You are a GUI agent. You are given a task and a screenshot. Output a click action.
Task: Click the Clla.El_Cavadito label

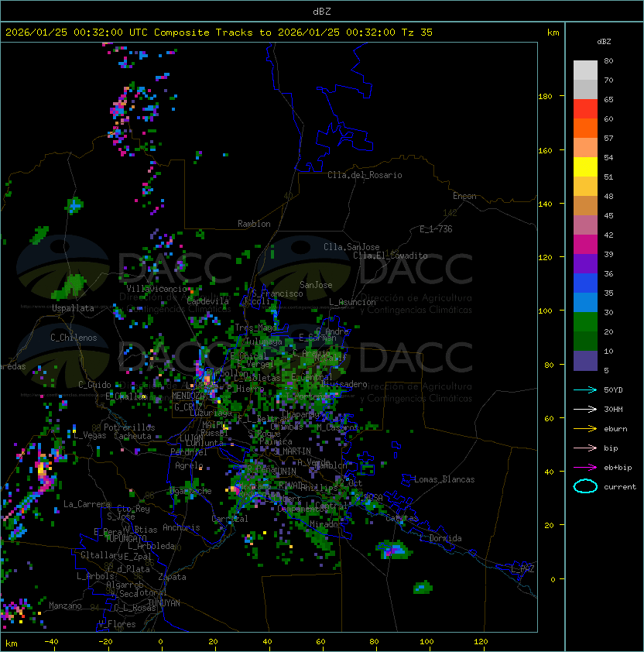[390, 256]
